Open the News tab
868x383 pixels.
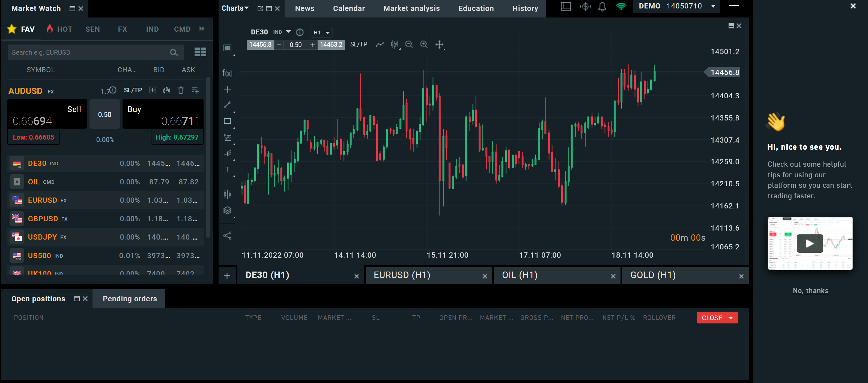tap(305, 8)
